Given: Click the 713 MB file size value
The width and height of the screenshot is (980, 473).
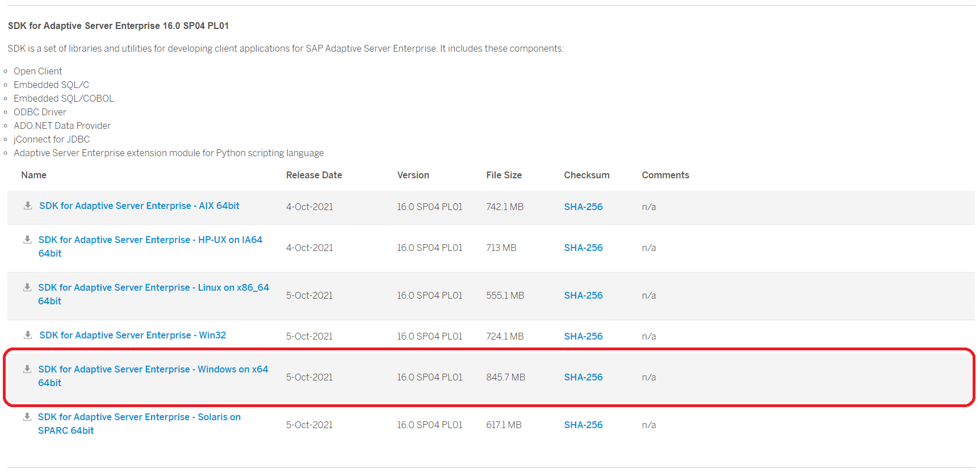Looking at the screenshot, I should click(501, 248).
